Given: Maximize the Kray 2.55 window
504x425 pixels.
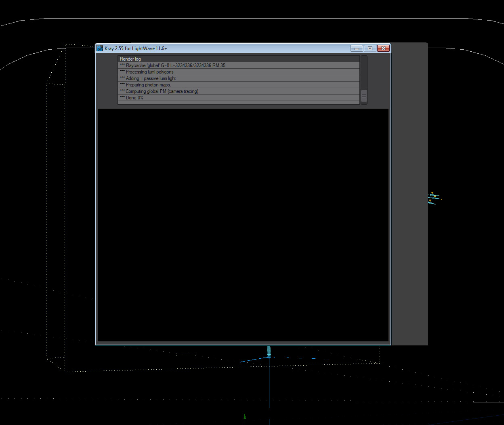Looking at the screenshot, I should [370, 48].
